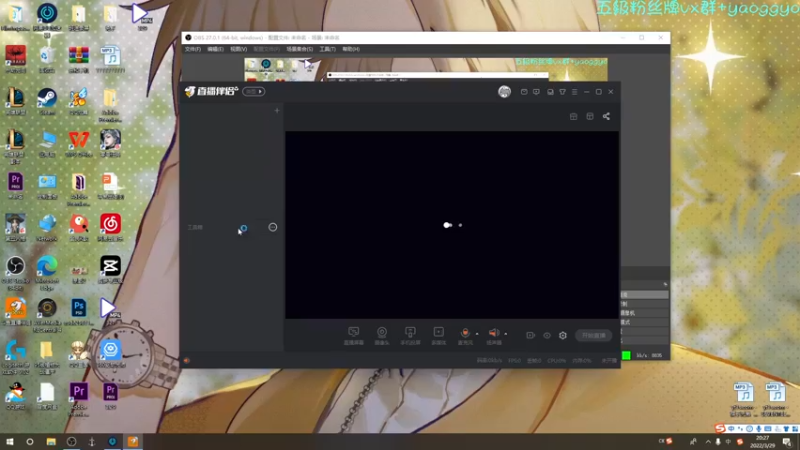
Task: Click the pill button next to the 直播伴侣 logo
Action: (x=254, y=91)
